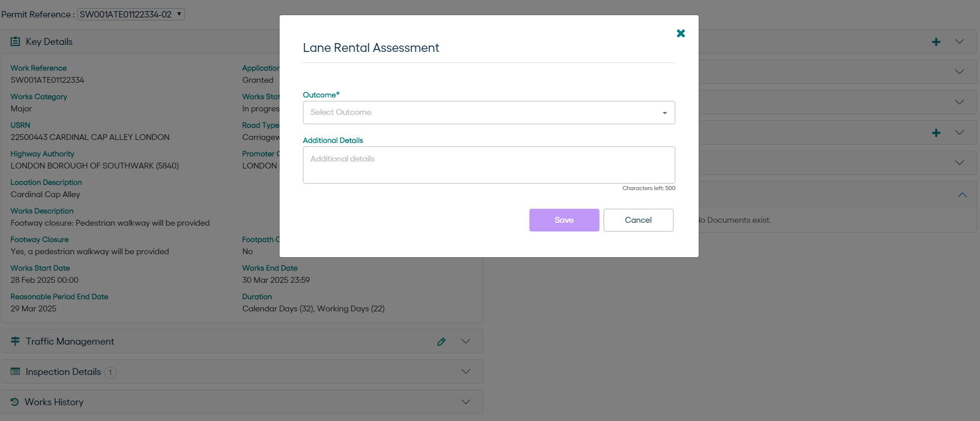This screenshot has height=421, width=980.
Task: Expand the Works History section chevron
Action: pos(466,402)
